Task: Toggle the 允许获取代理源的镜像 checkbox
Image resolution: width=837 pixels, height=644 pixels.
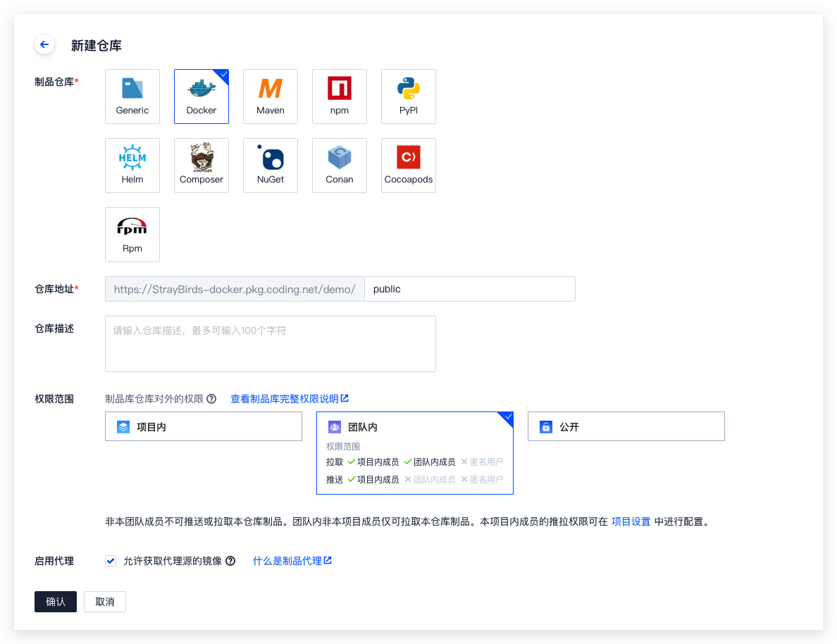Action: [111, 561]
